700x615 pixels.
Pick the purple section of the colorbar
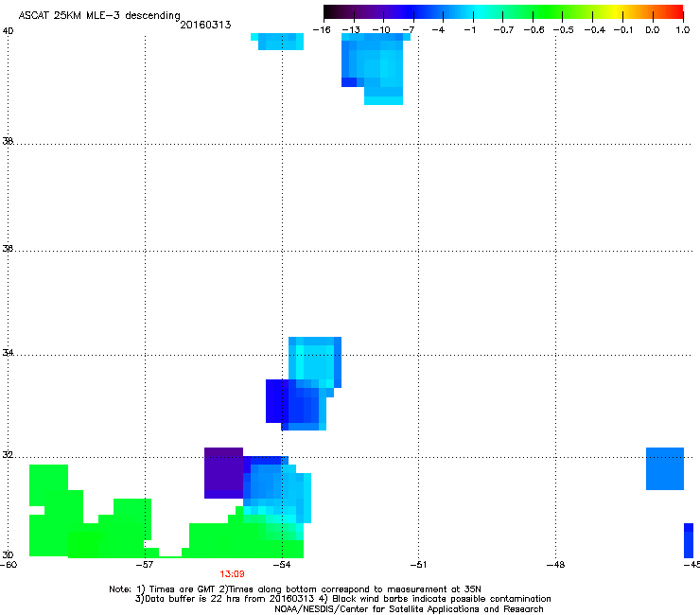coord(371,11)
